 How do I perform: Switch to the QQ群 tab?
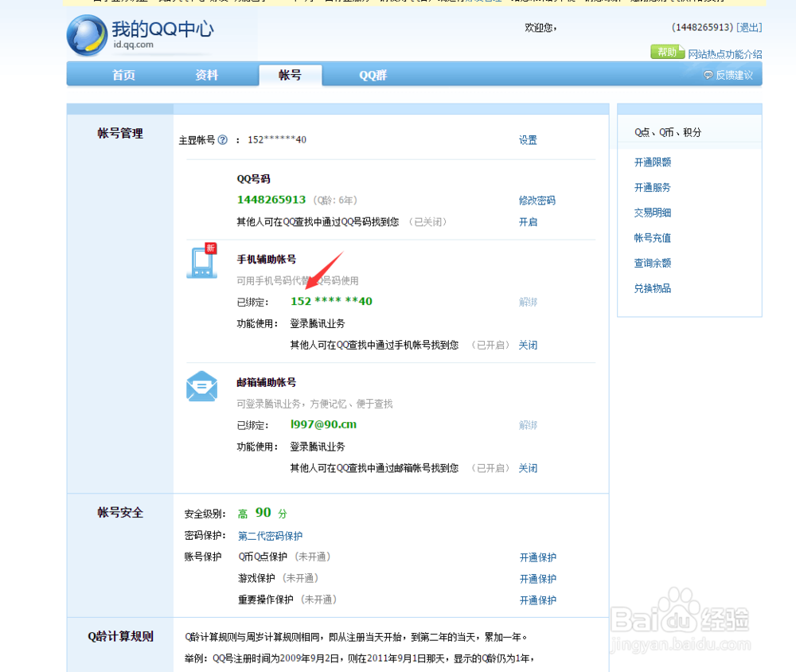(373, 75)
